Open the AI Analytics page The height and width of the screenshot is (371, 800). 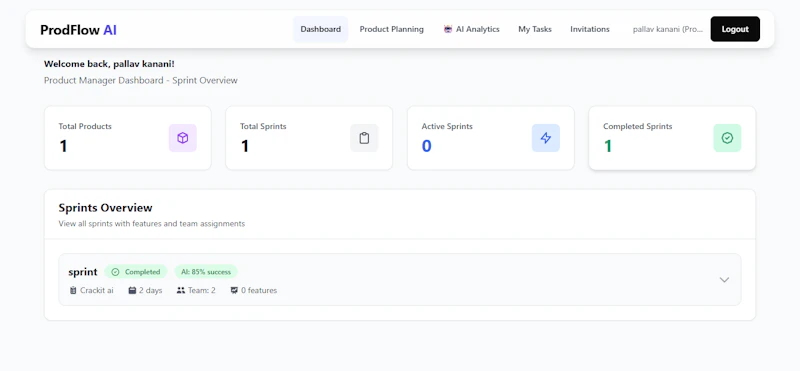click(x=471, y=29)
